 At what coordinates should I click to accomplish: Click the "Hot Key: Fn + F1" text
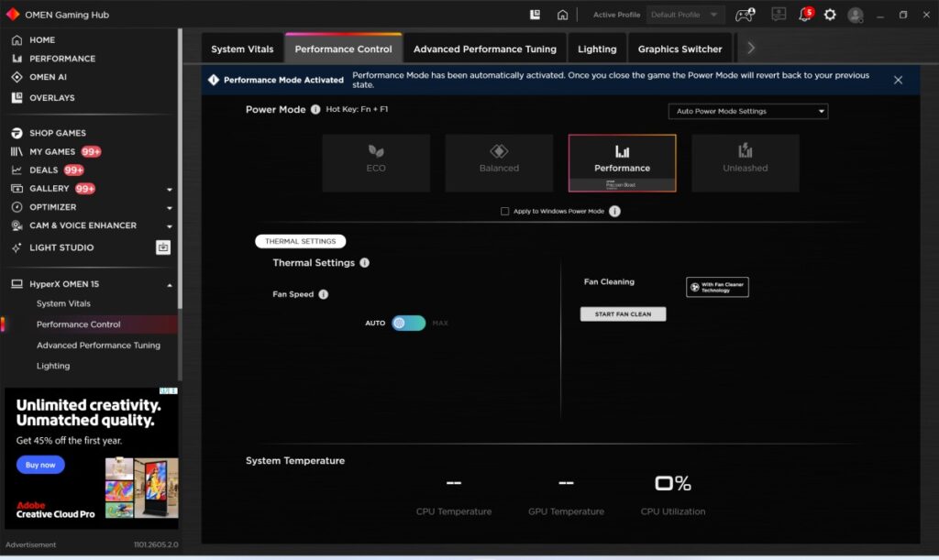(x=357, y=109)
